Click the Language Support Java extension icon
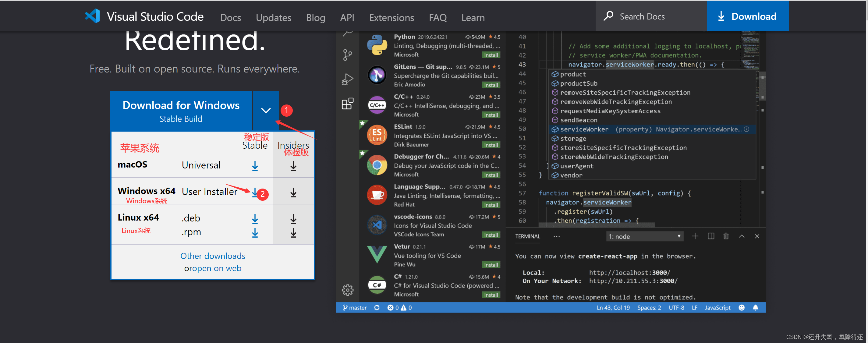The height and width of the screenshot is (343, 868). coord(377,195)
